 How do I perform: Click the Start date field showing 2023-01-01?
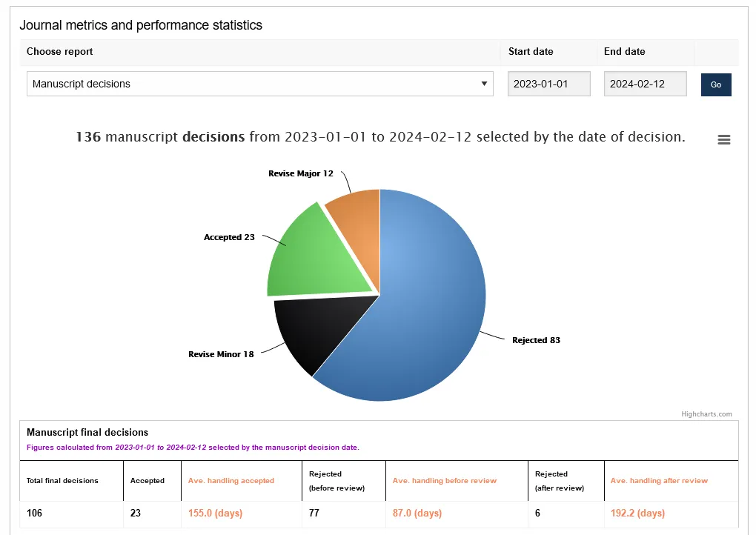pyautogui.click(x=548, y=84)
